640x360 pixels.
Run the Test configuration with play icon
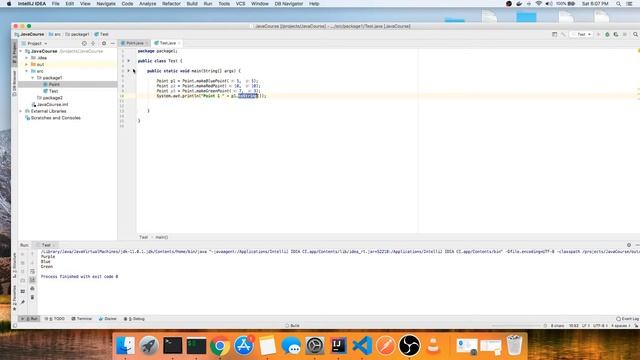tap(598, 35)
